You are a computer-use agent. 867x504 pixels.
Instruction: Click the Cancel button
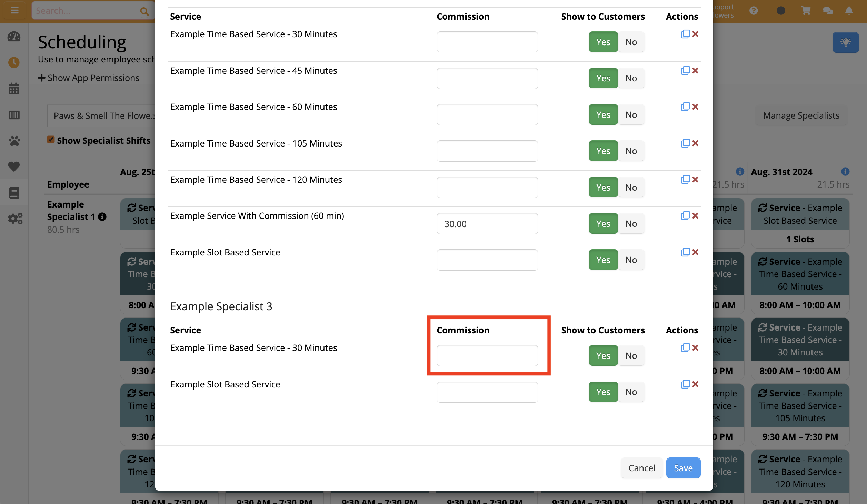pyautogui.click(x=641, y=468)
